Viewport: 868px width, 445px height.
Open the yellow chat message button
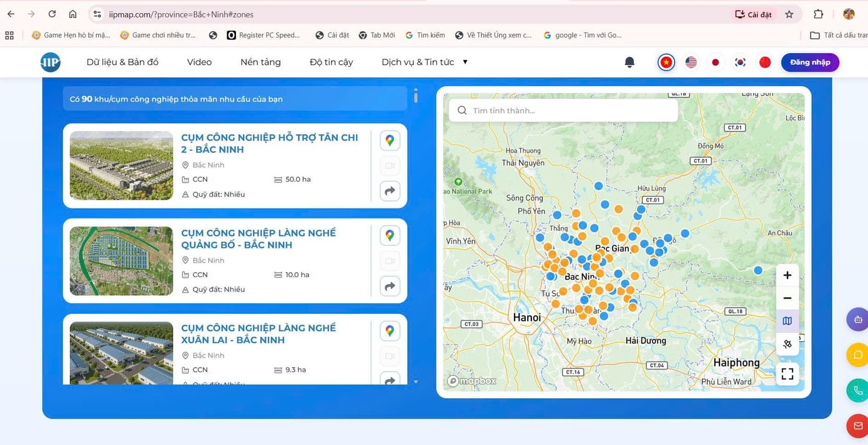pos(858,355)
